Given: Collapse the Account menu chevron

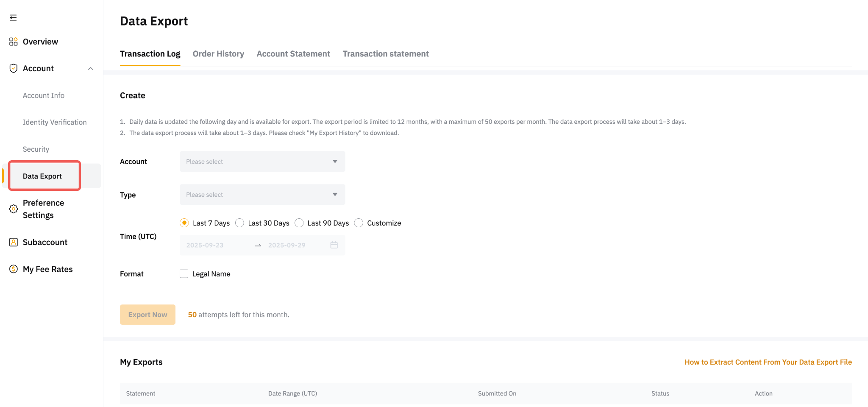Looking at the screenshot, I should [x=90, y=69].
